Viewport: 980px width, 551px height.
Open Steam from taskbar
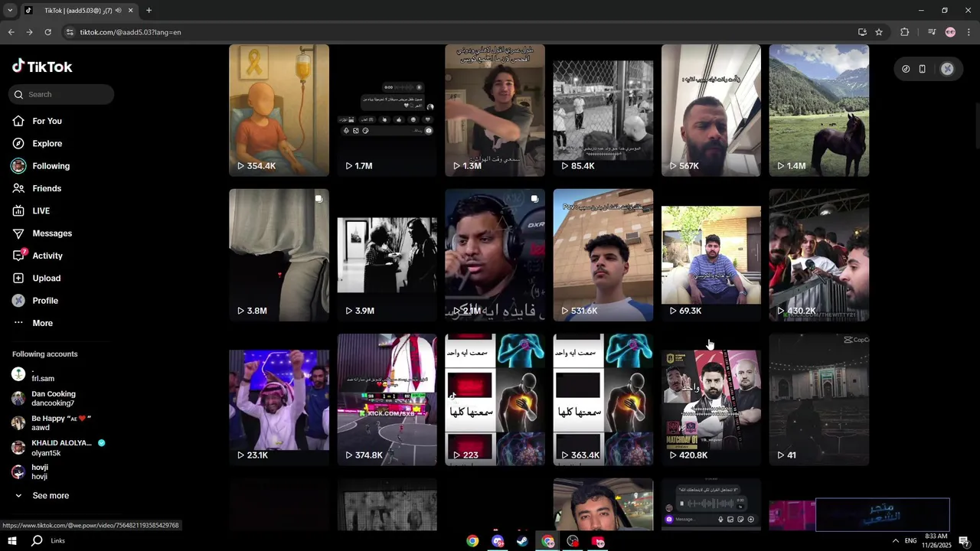522,541
